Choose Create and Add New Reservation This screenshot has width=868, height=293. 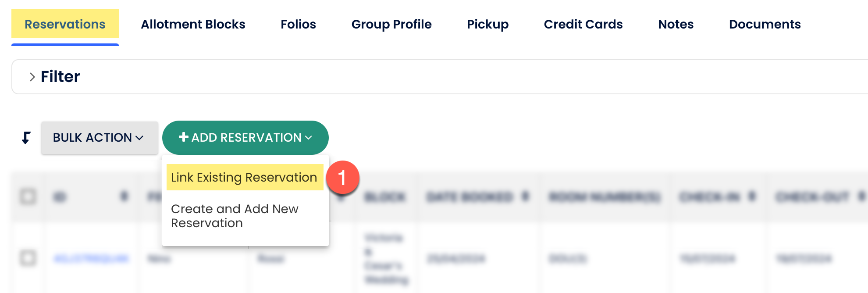235,216
